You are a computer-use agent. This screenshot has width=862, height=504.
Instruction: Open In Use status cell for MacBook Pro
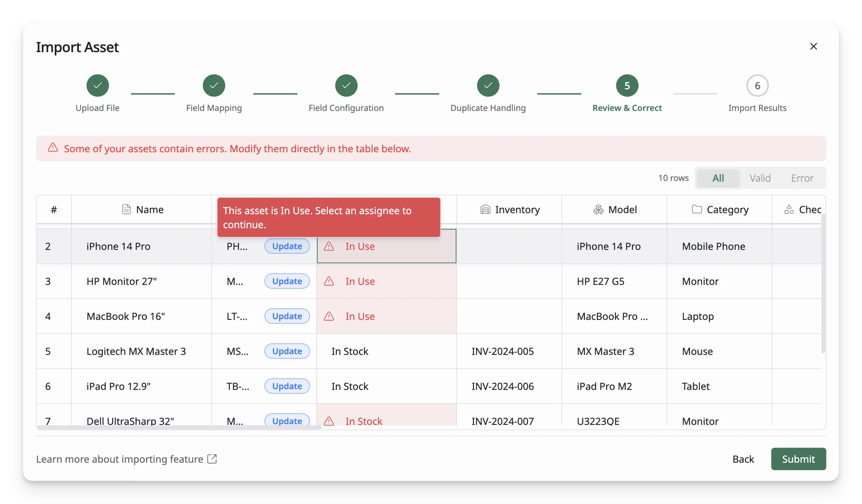[x=386, y=316]
